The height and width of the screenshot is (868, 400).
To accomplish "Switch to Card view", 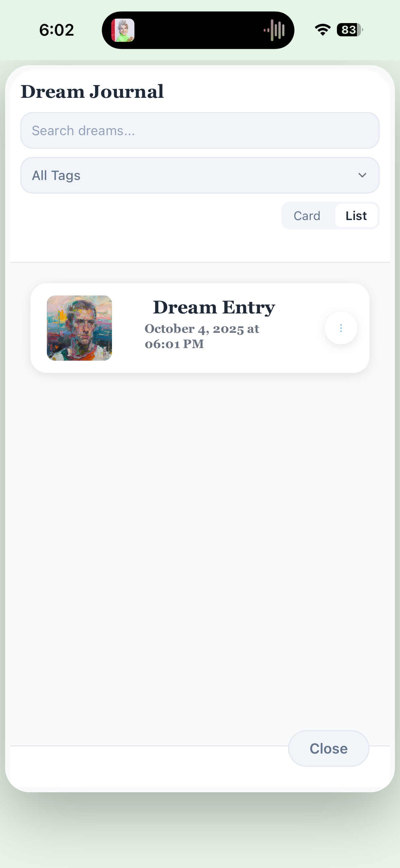I will tap(307, 216).
